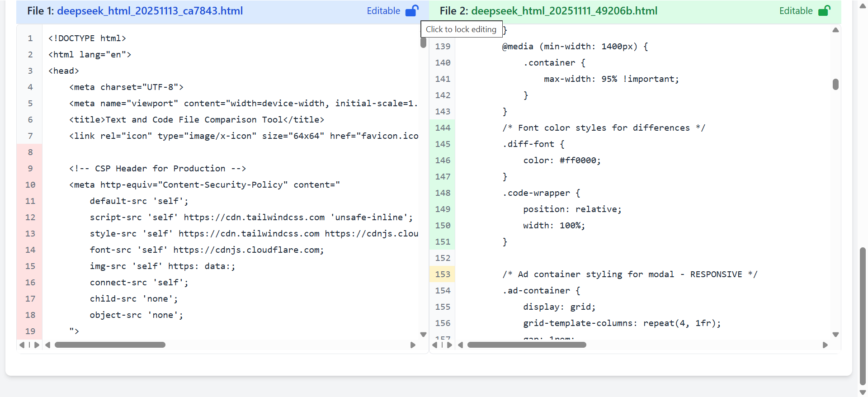Click the 'grid-template-columns: repeat(4, 1fr);' line

point(622,323)
